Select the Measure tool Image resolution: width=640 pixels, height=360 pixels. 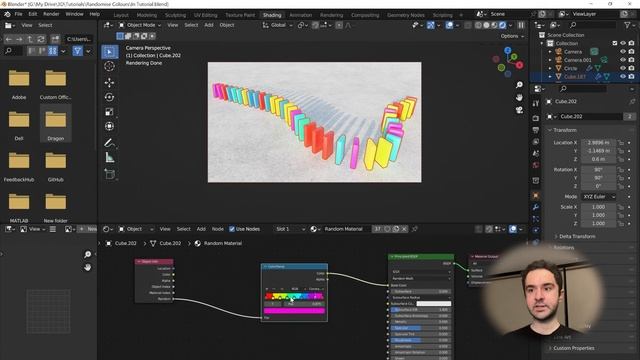(x=109, y=158)
